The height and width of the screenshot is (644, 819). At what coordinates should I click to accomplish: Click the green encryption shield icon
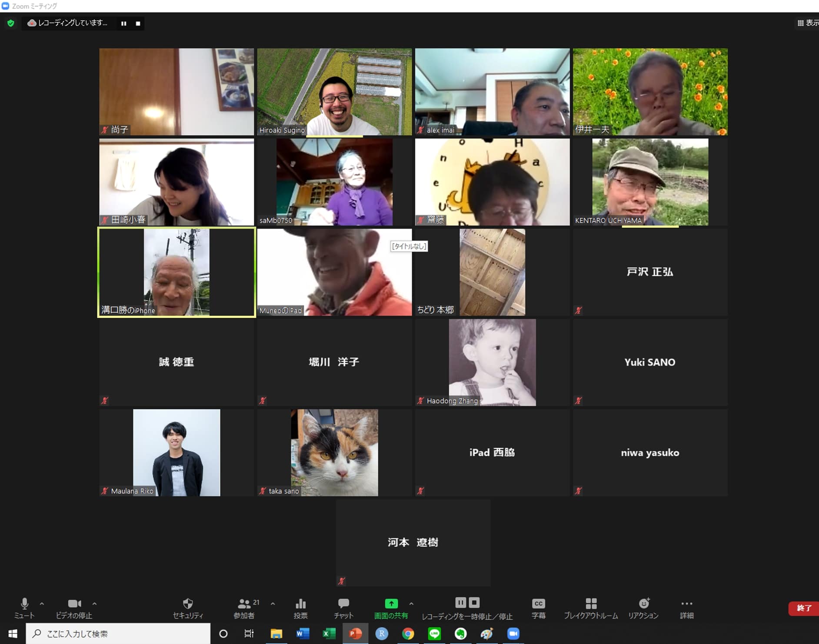[11, 23]
